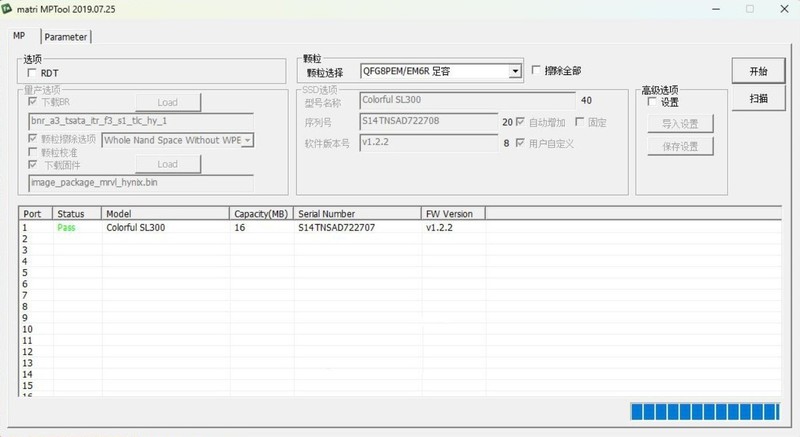Click the 型号名称 field with Colorful SL300
This screenshot has width=800, height=437.
pos(467,100)
